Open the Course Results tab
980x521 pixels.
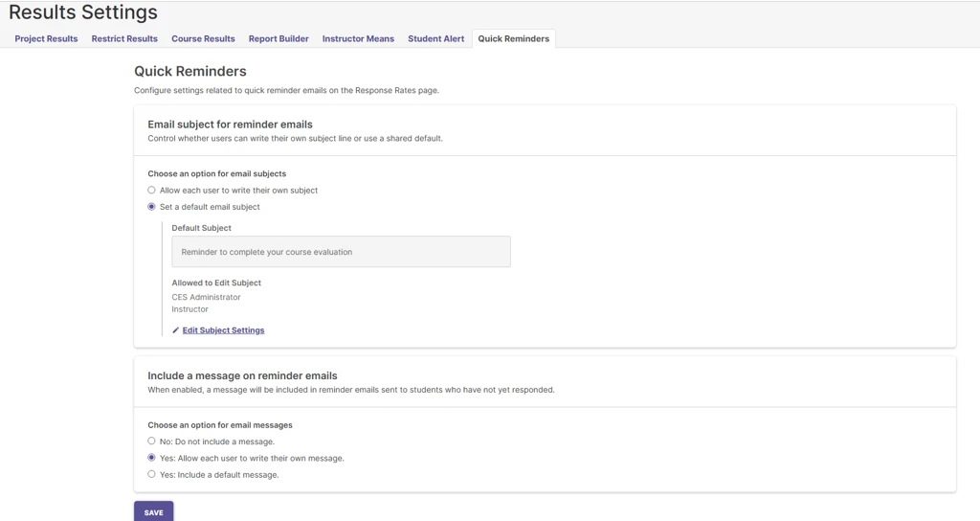coord(203,38)
